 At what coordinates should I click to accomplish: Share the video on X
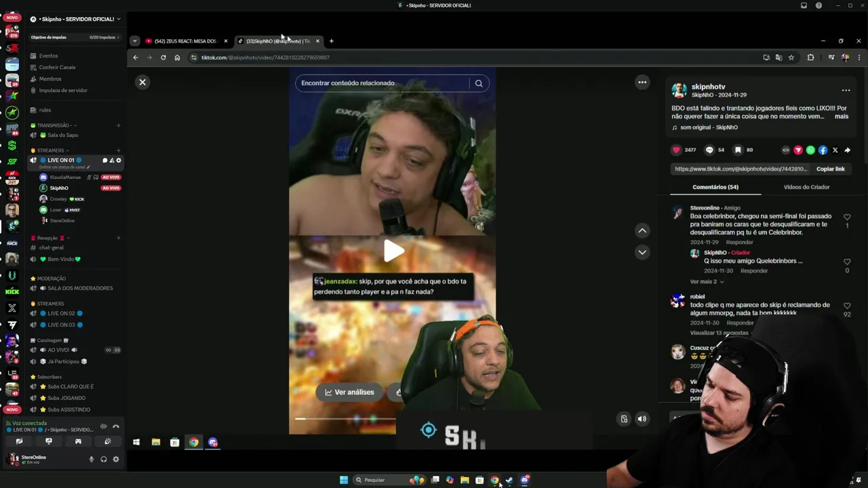835,150
